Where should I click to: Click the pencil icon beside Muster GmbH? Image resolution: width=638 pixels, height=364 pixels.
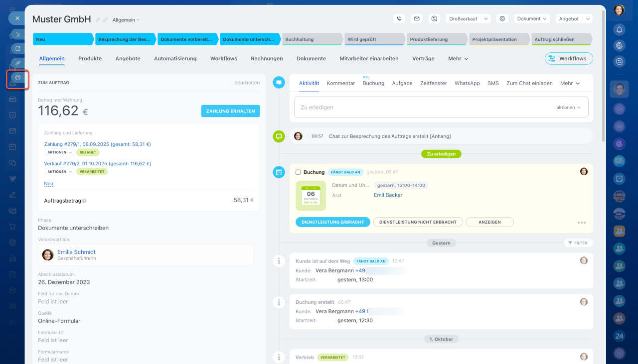pos(98,20)
